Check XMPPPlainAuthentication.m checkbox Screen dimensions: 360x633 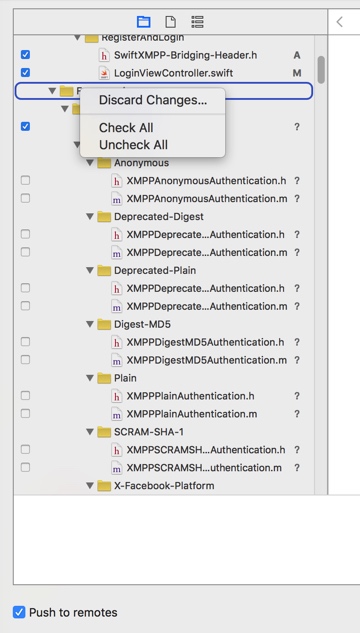click(25, 413)
